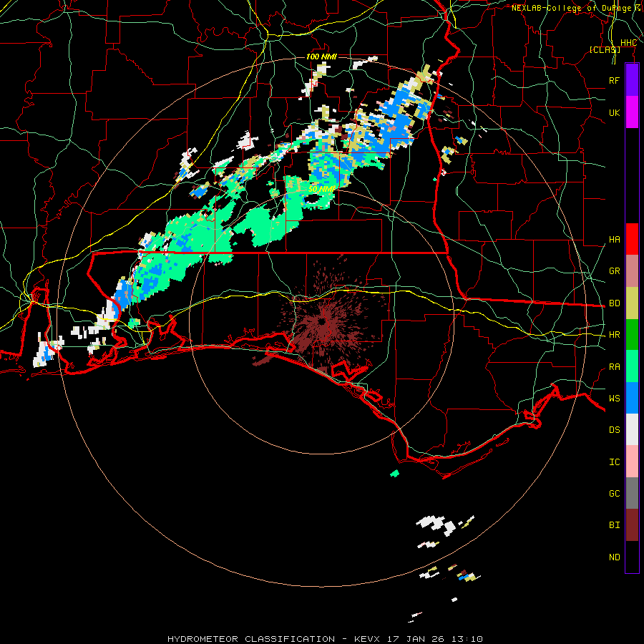Image resolution: width=644 pixels, height=644 pixels.
Task: Click the UK legend label
Action: pos(614,112)
